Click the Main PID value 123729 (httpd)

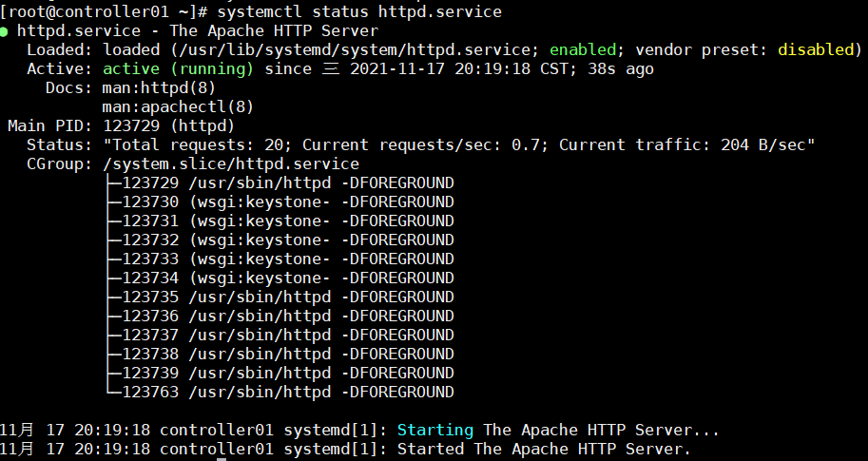tap(175, 125)
